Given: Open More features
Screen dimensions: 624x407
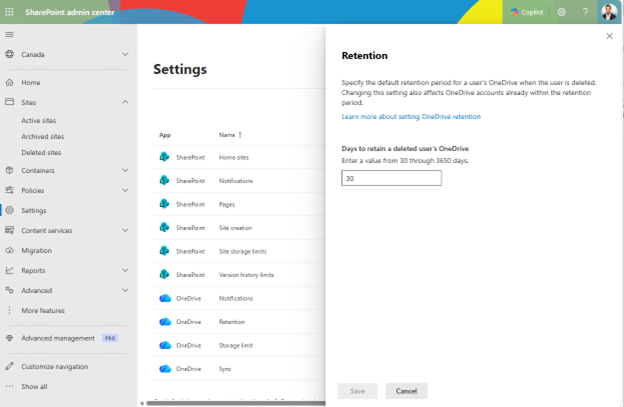Looking at the screenshot, I should coord(43,310).
